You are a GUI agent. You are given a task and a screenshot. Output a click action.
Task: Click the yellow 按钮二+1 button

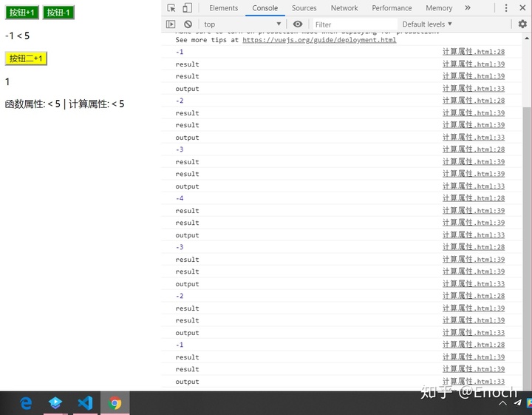26,58
